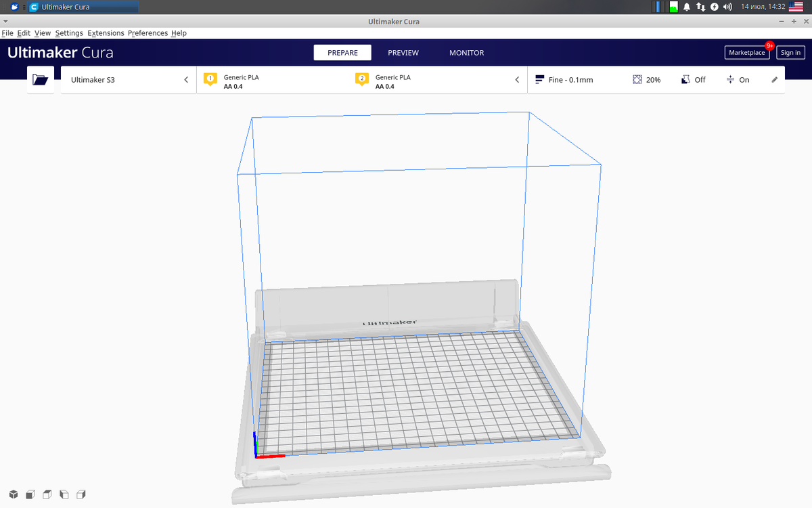Screen dimensions: 812x508
Task: Open the file folder icon
Action: point(41,79)
